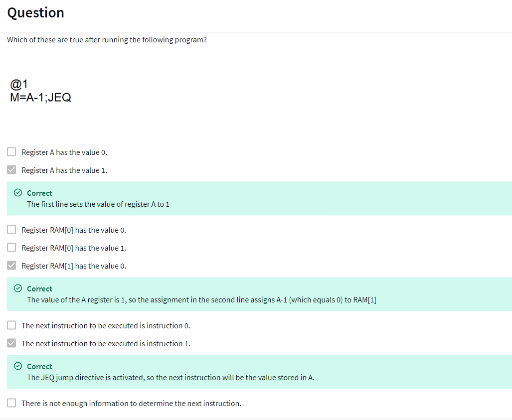Image resolution: width=512 pixels, height=420 pixels.
Task: Click the '@1' code line
Action: pos(18,84)
